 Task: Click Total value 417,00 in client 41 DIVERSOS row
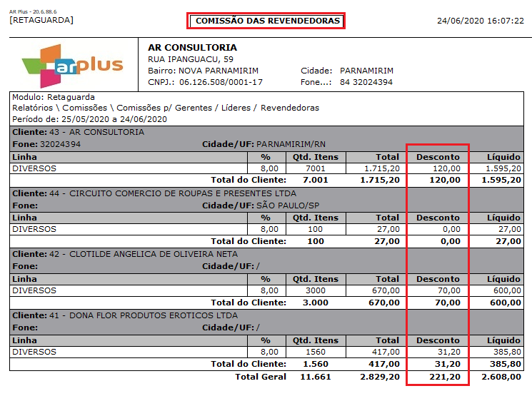click(386, 352)
